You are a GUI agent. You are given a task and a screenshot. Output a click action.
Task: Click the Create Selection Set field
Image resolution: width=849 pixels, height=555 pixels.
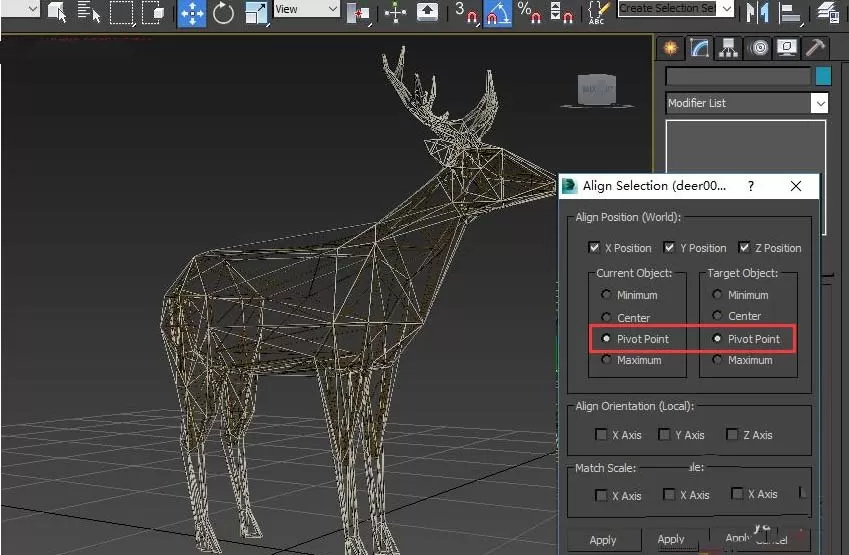[x=668, y=8]
